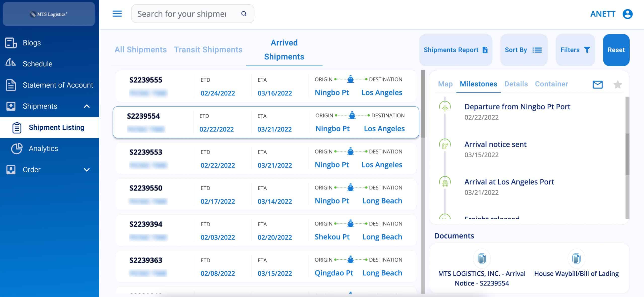Click the Shipments download-box icon
Viewport: 644px width, 297px height.
[x=11, y=106]
